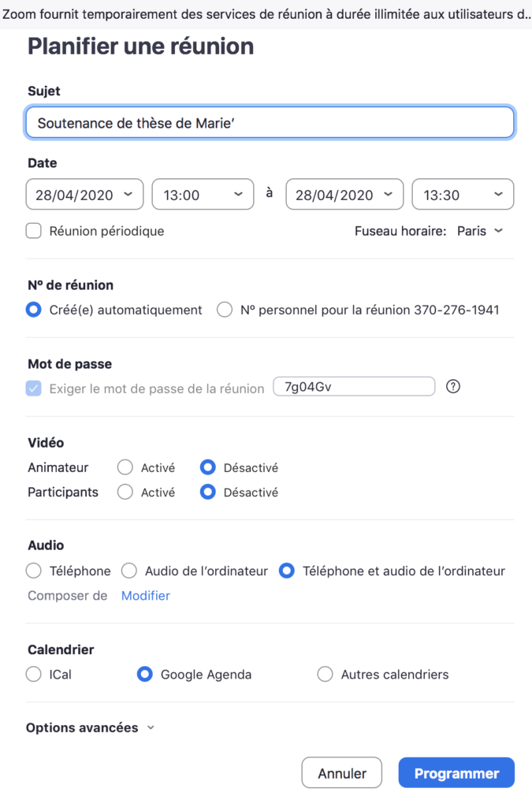The height and width of the screenshot is (807, 532).
Task: Click the Annuler button
Action: click(x=341, y=772)
